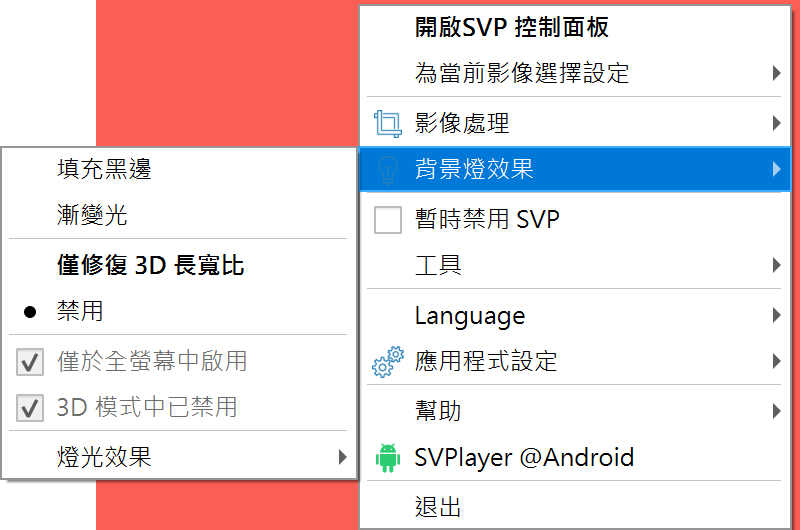The width and height of the screenshot is (800, 530).
Task: Select the 禁用 radio bullet
Action: pyautogui.click(x=30, y=312)
